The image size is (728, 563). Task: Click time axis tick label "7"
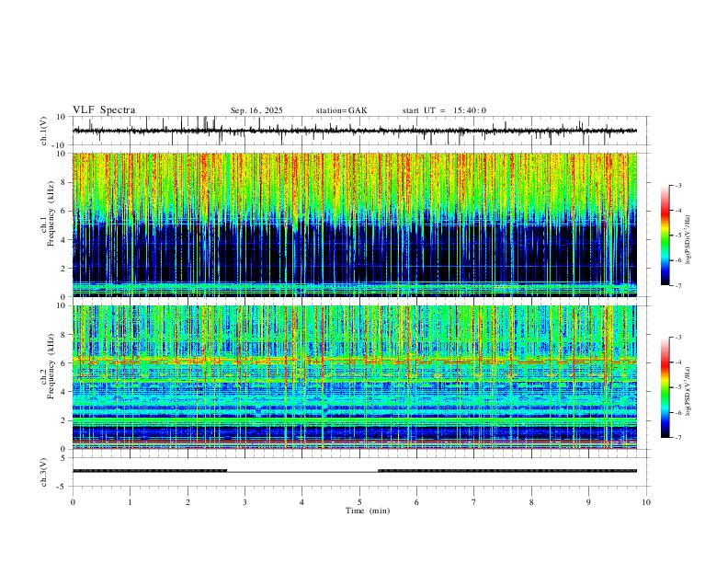click(x=474, y=502)
